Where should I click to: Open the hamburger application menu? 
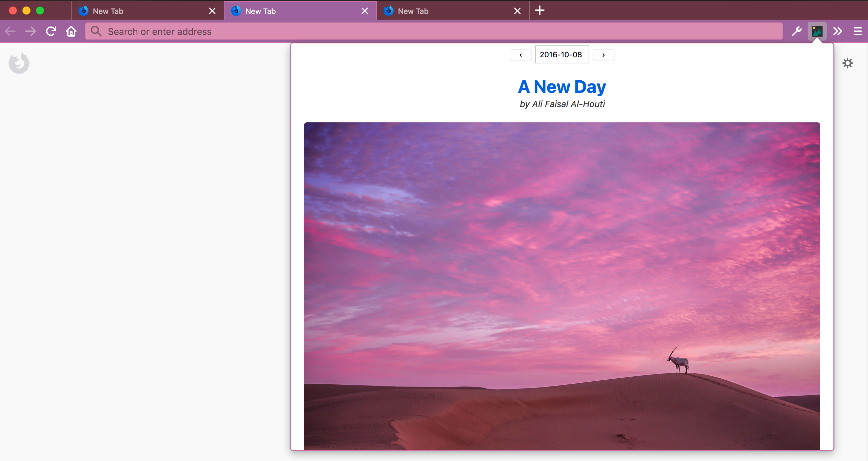tap(857, 32)
